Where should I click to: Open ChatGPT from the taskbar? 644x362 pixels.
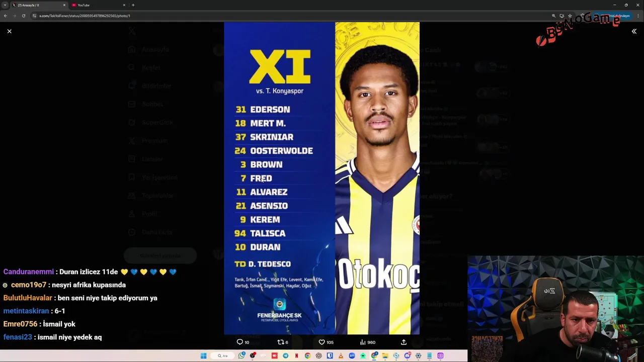coord(318,355)
